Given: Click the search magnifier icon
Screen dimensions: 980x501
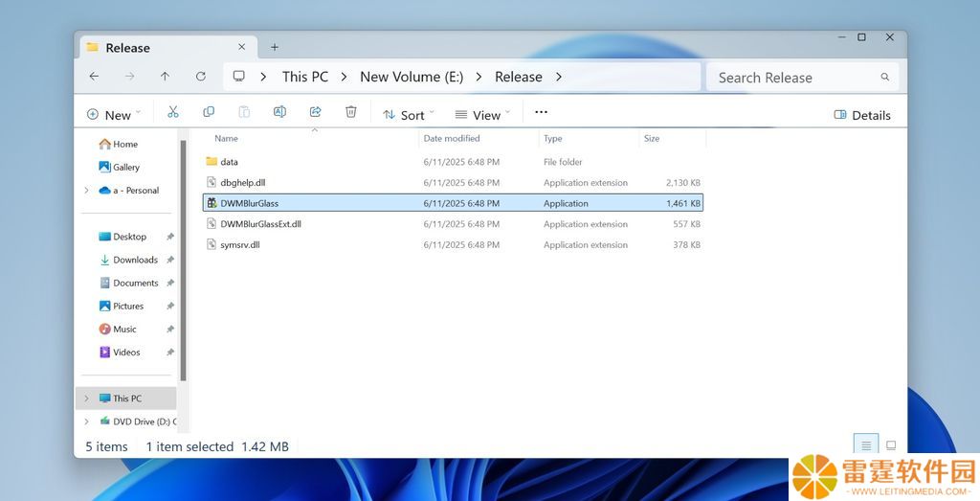Looking at the screenshot, I should pos(885,77).
